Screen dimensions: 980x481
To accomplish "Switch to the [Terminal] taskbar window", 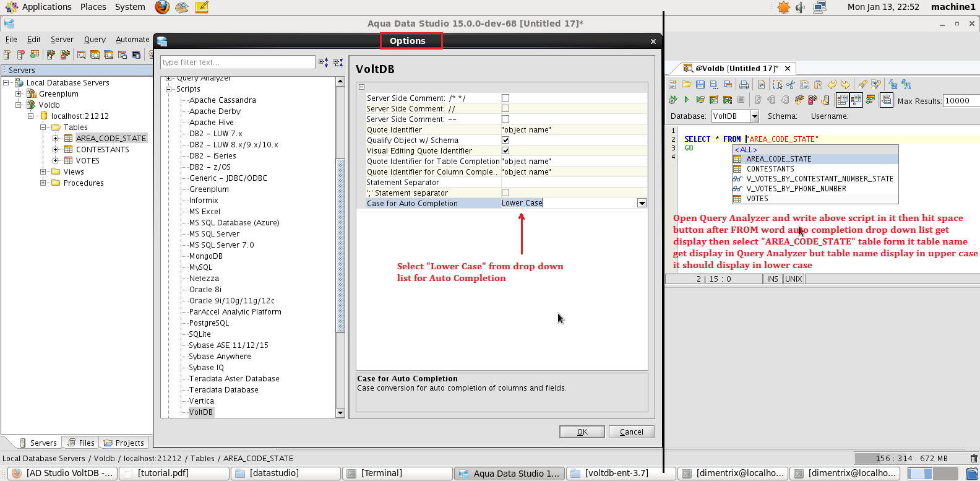I will click(x=398, y=474).
